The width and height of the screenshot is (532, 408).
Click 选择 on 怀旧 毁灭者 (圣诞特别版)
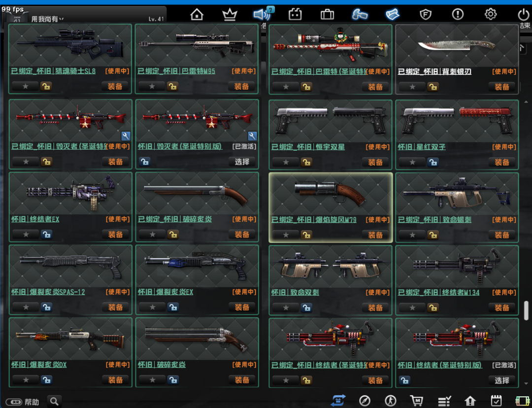pos(241,162)
